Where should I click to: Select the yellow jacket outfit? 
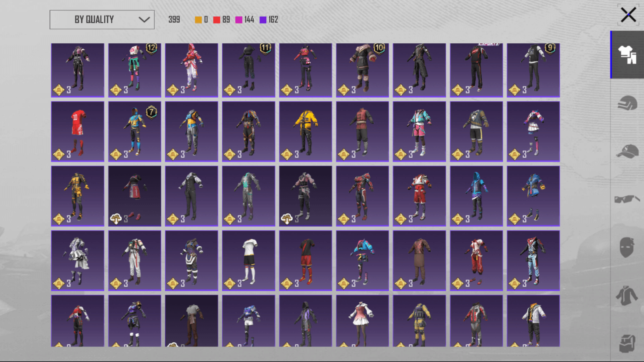pos(306,131)
